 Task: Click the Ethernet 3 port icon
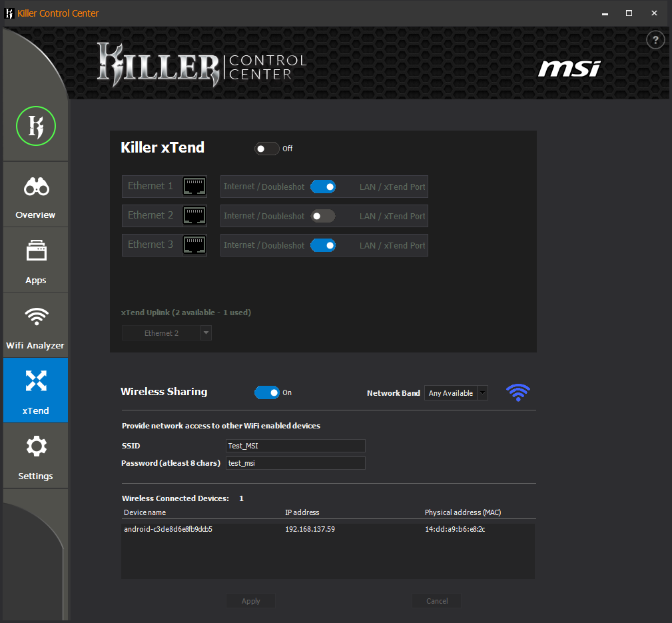click(194, 245)
